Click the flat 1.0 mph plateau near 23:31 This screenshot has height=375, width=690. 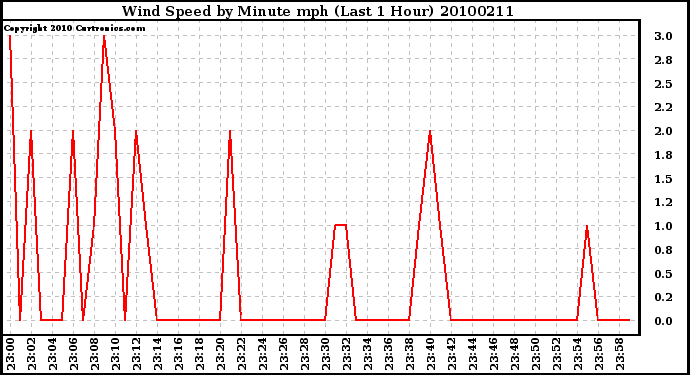tap(341, 225)
